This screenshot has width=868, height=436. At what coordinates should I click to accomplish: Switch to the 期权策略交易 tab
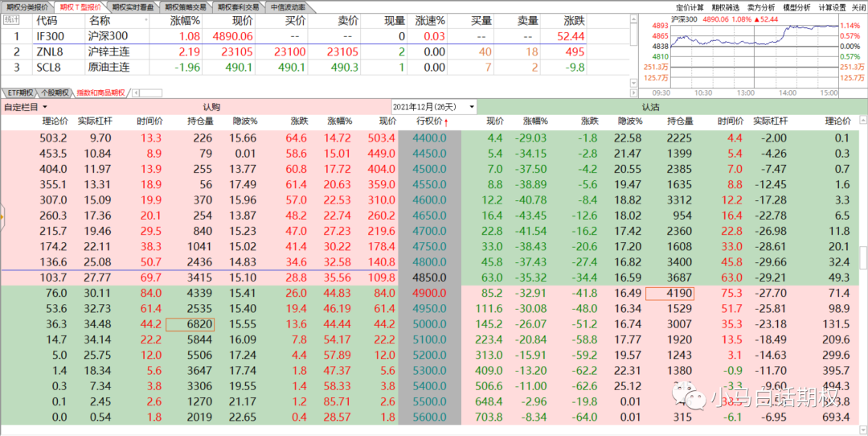pos(185,6)
